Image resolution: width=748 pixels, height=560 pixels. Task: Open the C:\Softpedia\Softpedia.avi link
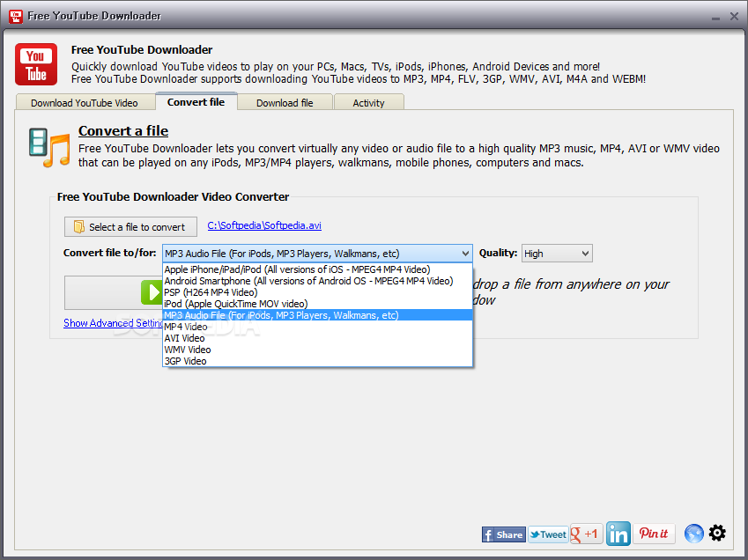coord(264,225)
